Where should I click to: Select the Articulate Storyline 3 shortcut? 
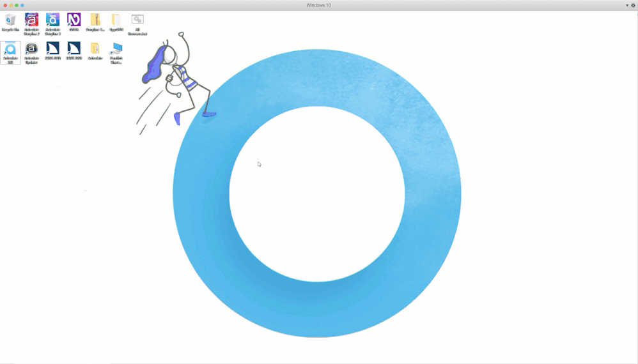[52, 24]
